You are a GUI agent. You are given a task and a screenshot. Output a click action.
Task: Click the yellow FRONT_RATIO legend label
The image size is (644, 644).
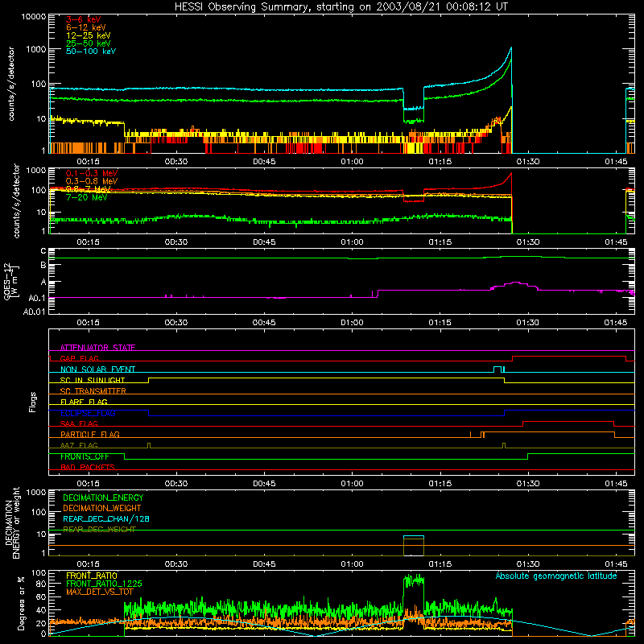(92, 576)
